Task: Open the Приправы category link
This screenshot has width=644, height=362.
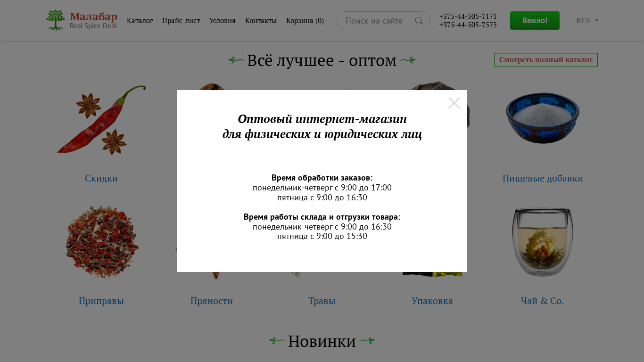Action: pyautogui.click(x=101, y=301)
